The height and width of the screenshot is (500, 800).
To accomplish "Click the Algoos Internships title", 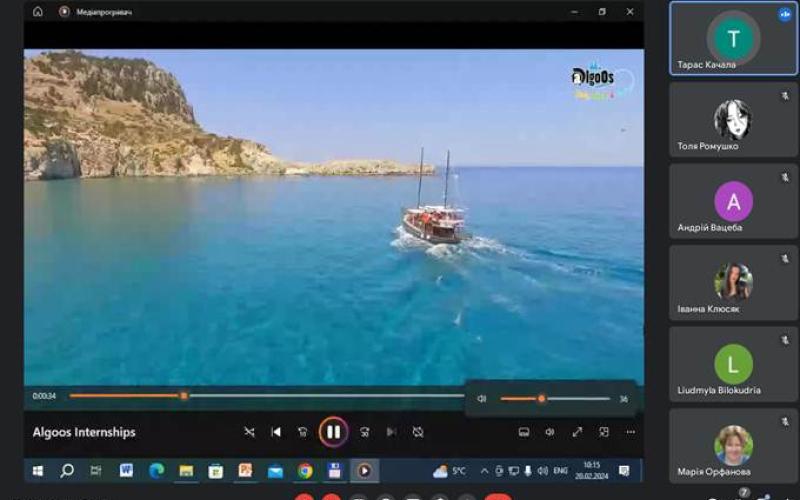I will 84,432.
